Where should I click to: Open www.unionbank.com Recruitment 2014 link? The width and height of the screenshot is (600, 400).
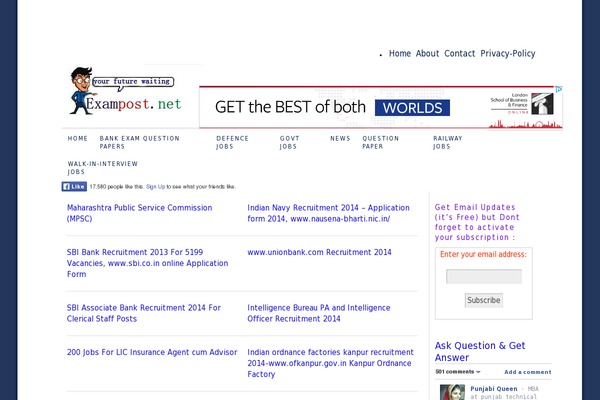[x=319, y=252]
